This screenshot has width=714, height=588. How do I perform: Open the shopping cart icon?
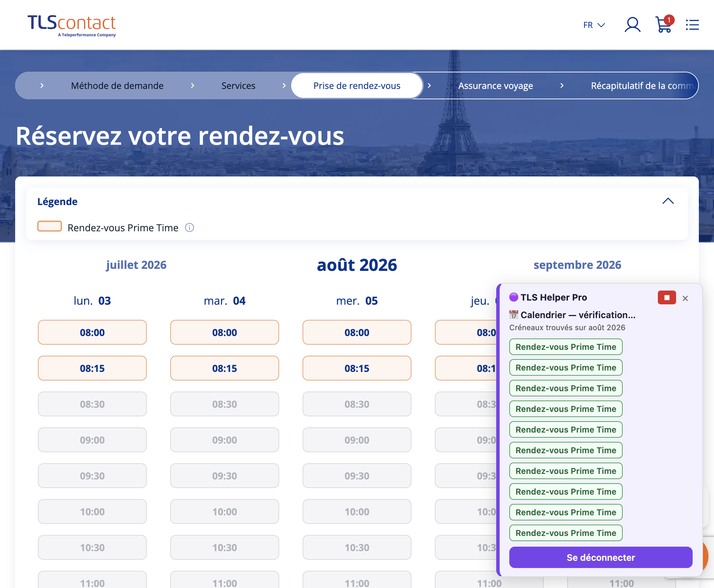tap(664, 24)
